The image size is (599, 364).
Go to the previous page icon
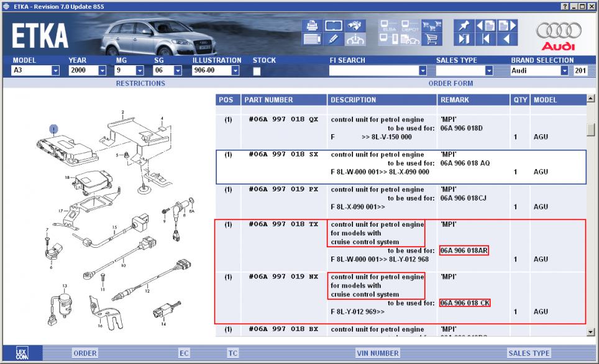click(485, 25)
